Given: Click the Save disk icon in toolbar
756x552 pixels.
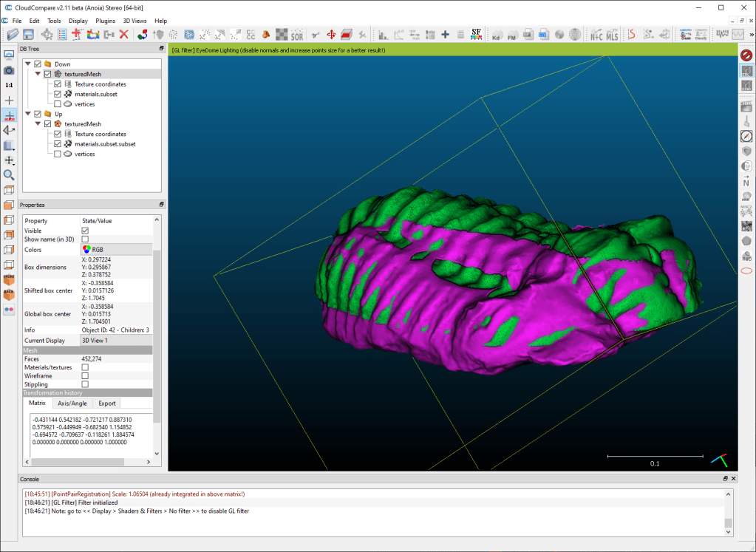Looking at the screenshot, I should click(x=28, y=35).
